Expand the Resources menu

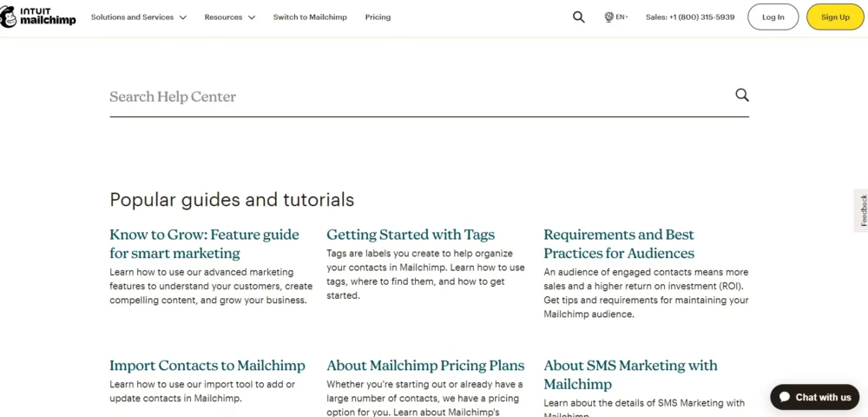pyautogui.click(x=230, y=17)
